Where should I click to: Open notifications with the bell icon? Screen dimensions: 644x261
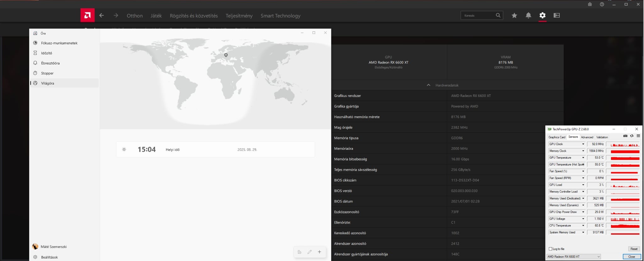[528, 15]
